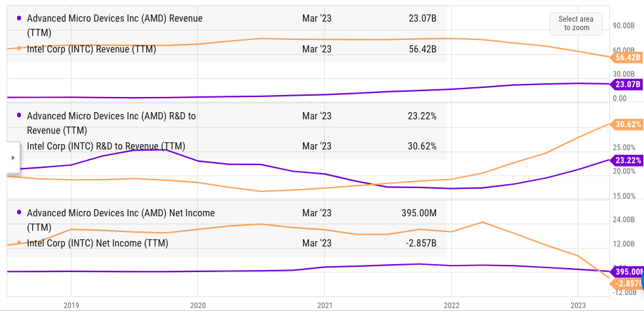Click the AMD Net Income (TTM) legend label
644x314 pixels.
pyautogui.click(x=121, y=220)
